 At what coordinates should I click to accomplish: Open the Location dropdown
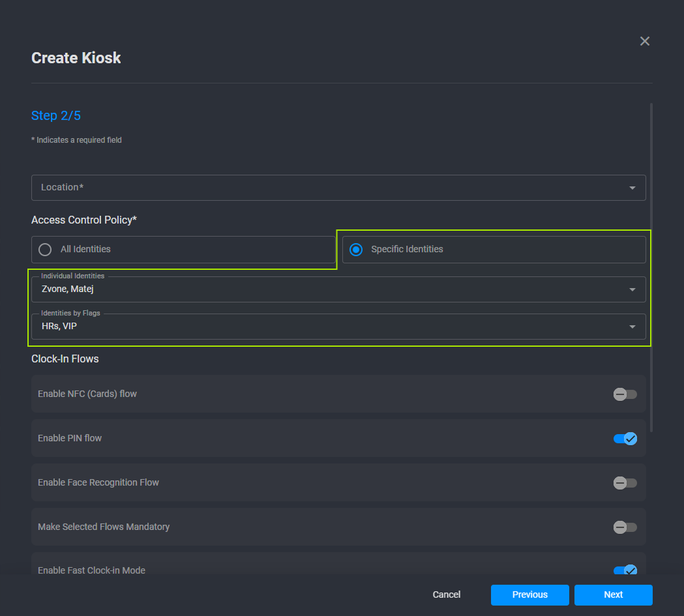[632, 188]
